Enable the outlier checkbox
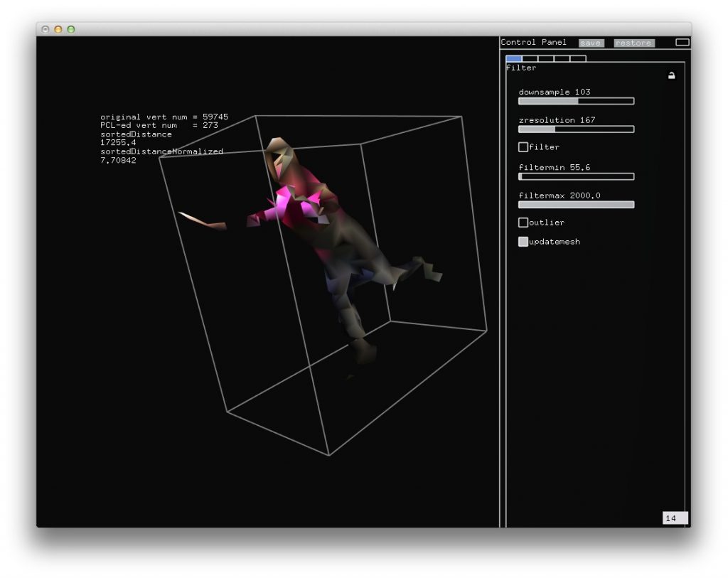Screen dimensions: 728x578 tap(523, 223)
